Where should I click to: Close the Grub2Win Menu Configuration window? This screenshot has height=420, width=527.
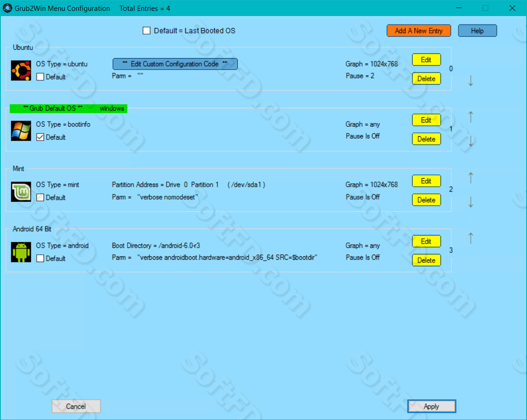512,8
